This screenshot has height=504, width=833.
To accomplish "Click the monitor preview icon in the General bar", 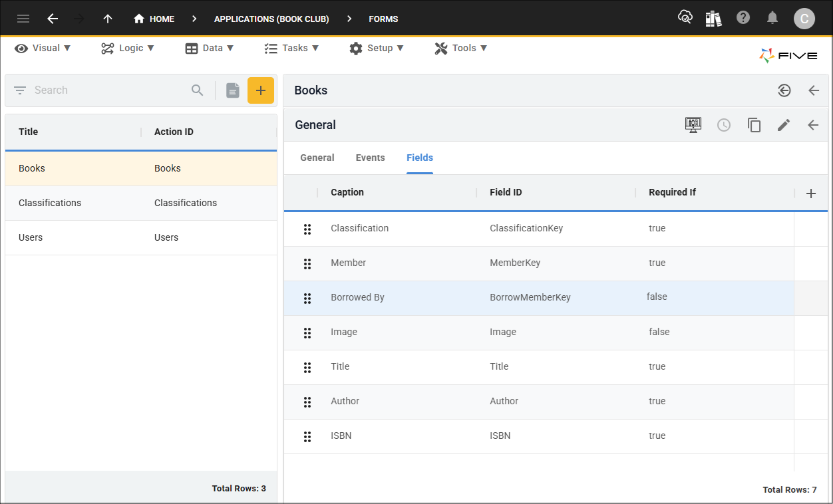I will click(x=693, y=125).
